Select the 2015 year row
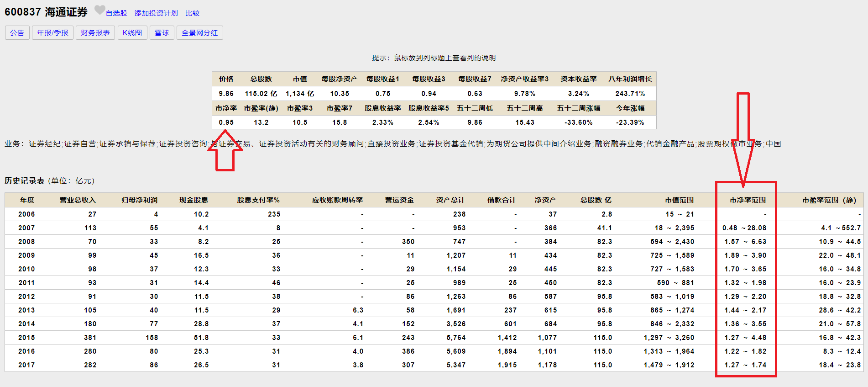 [x=434, y=338]
